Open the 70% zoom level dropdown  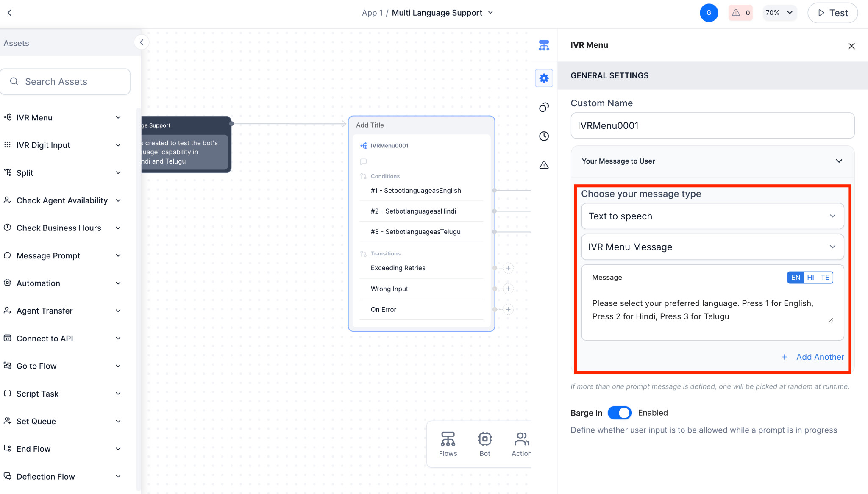[x=779, y=13]
